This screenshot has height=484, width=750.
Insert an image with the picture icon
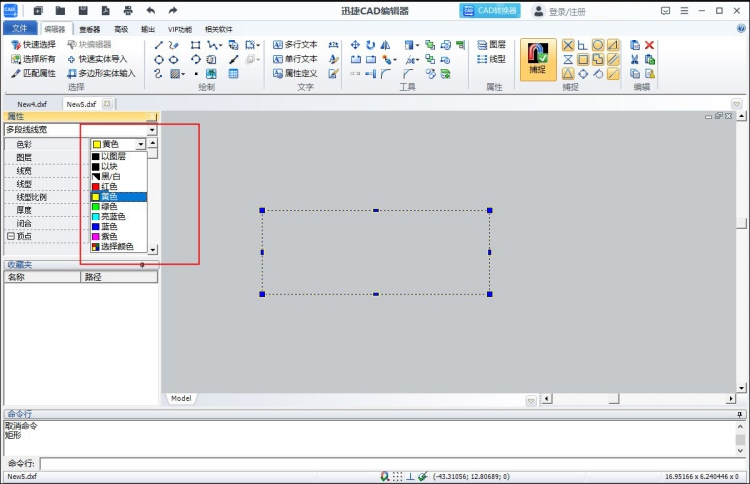tap(211, 74)
